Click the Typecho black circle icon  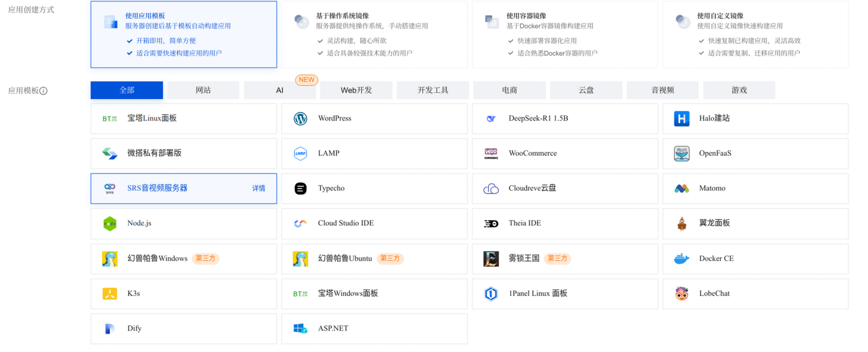[x=300, y=188]
